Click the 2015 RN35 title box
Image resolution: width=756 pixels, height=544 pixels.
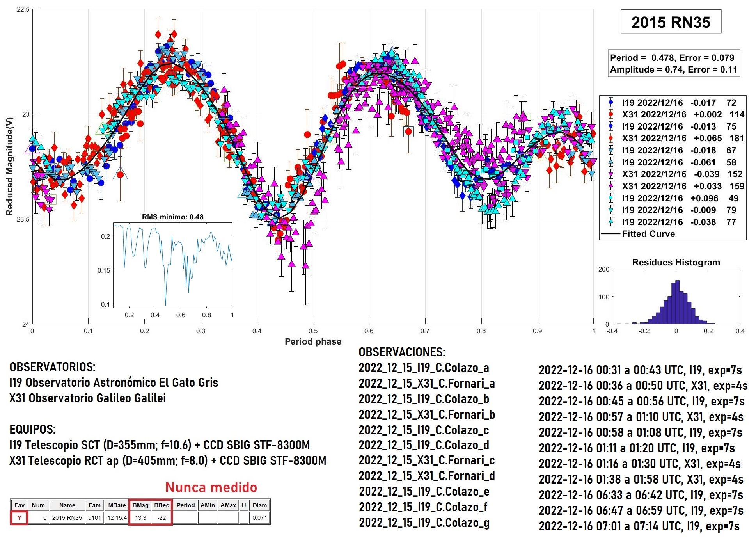pyautogui.click(x=671, y=22)
